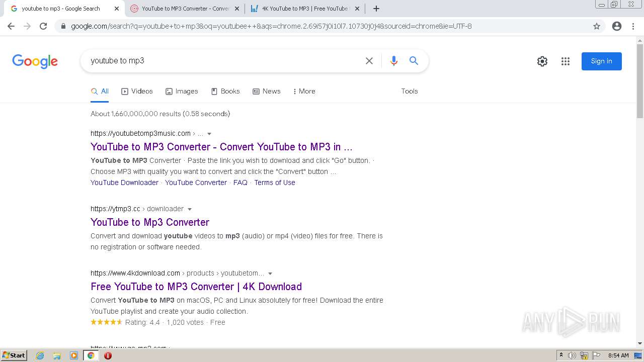The width and height of the screenshot is (644, 362).
Task: Click the browser back arrow
Action: (11, 26)
